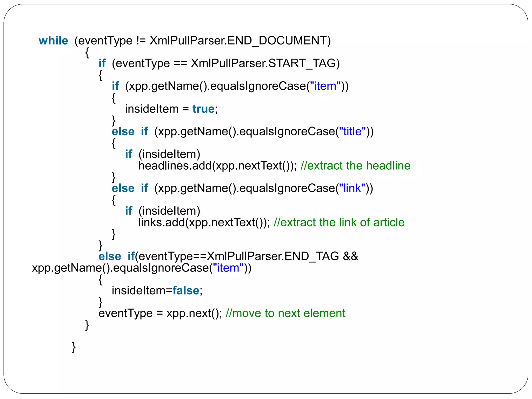The image size is (532, 399).
Task: Click 'else if' before the "title" check
Action: click(x=130, y=131)
